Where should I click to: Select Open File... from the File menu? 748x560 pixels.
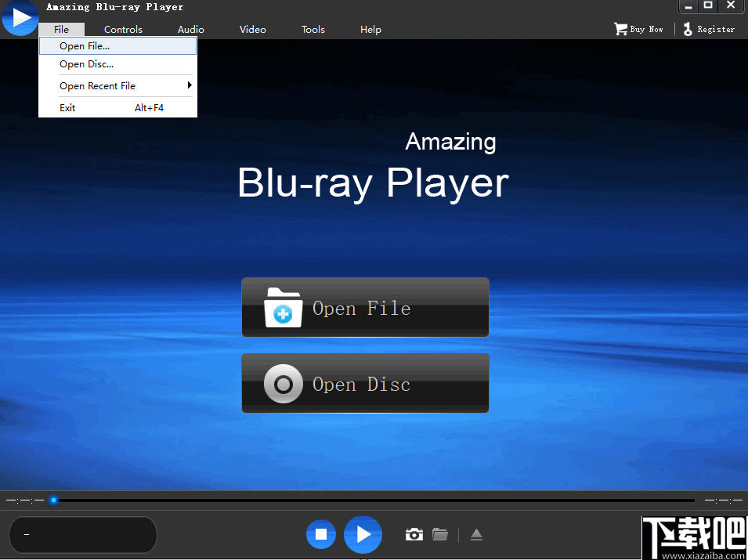83,45
